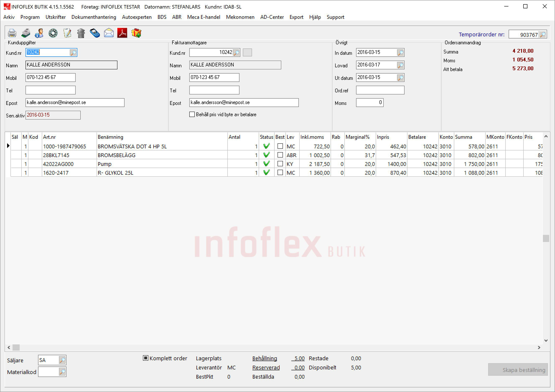The width and height of the screenshot is (555, 392).
Task: Open the Mekonomen menu
Action: coord(240,17)
